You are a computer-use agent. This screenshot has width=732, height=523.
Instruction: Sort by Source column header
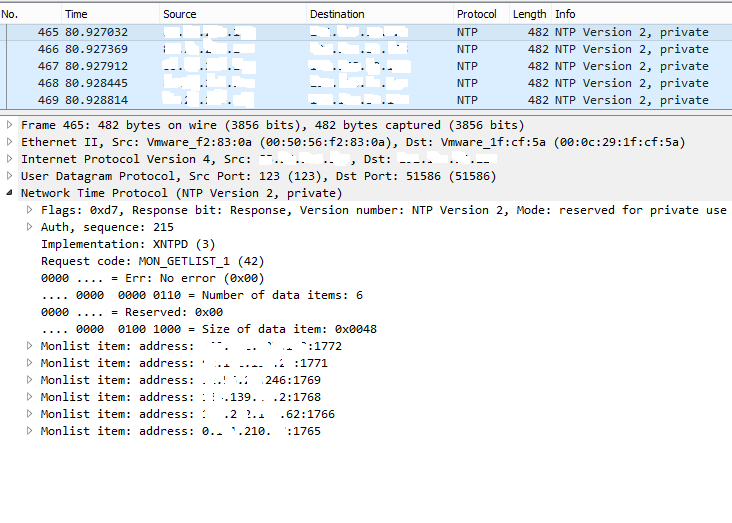point(233,14)
